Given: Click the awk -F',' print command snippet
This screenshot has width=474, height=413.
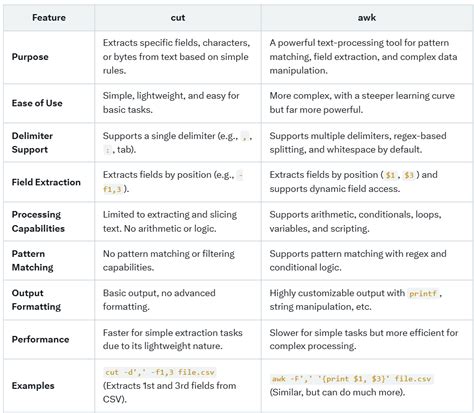Looking at the screenshot, I should (351, 379).
